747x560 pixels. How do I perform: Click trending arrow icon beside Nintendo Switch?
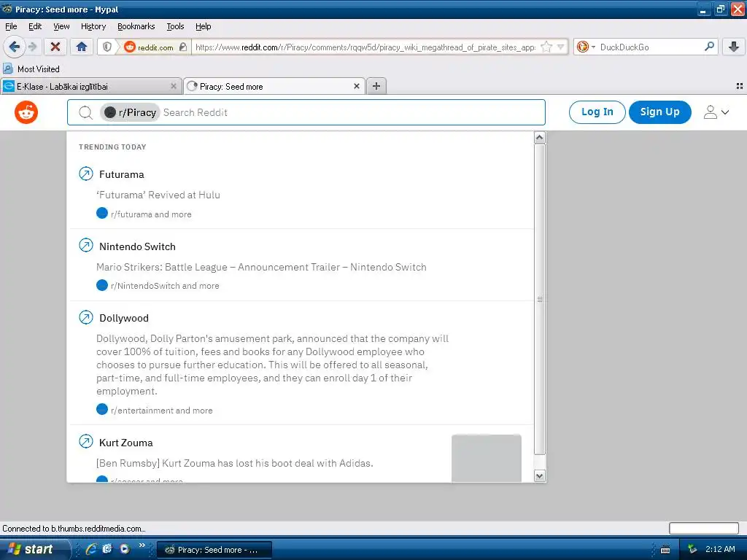tap(86, 245)
